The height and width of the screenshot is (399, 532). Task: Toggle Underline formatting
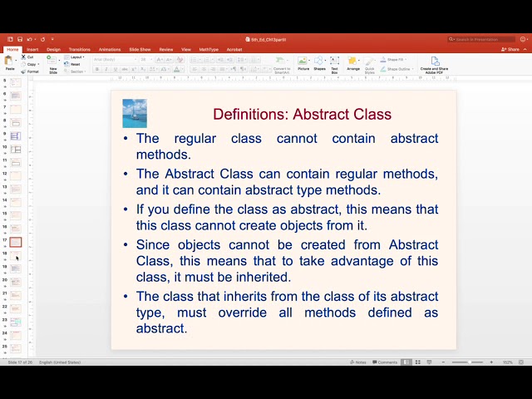coord(116,69)
